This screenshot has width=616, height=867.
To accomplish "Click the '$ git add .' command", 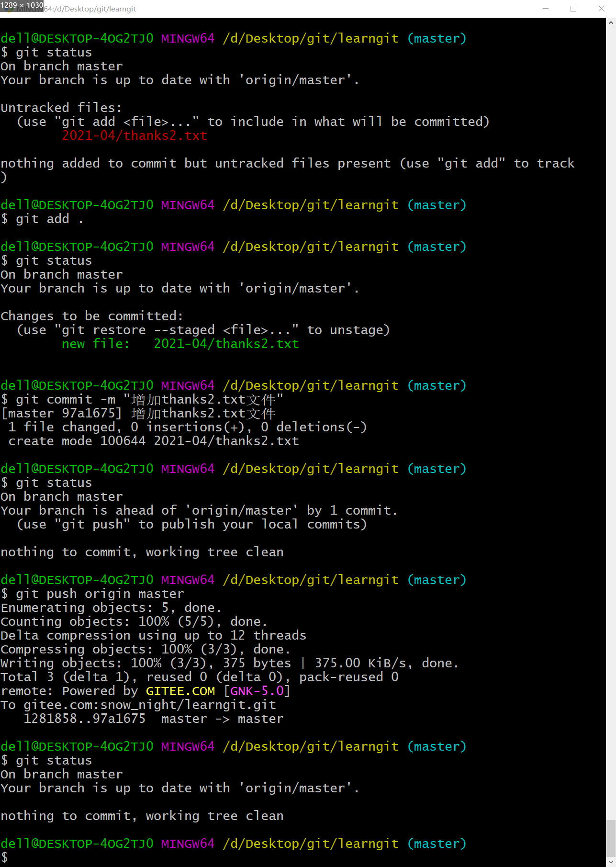I will tap(42, 219).
